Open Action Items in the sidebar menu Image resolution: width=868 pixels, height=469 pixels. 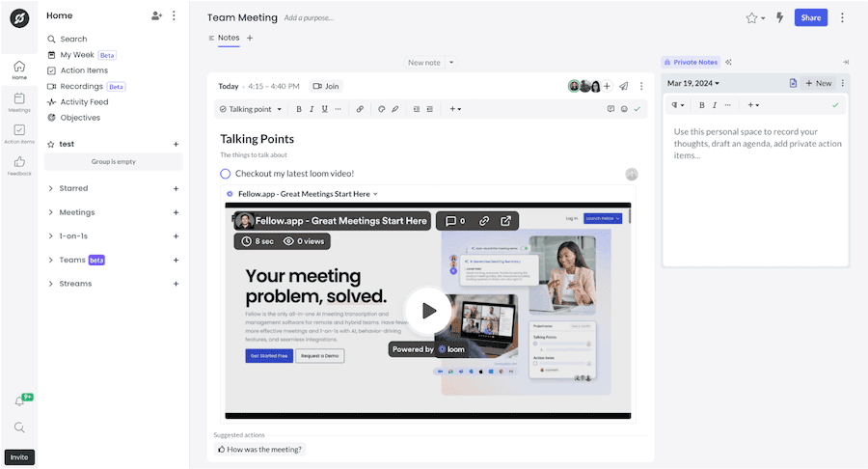(84, 70)
